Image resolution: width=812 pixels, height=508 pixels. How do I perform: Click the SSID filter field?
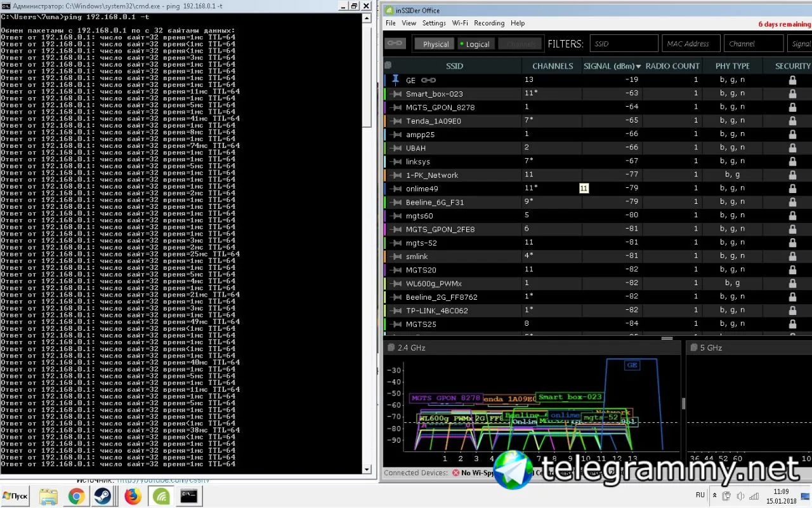tap(624, 44)
